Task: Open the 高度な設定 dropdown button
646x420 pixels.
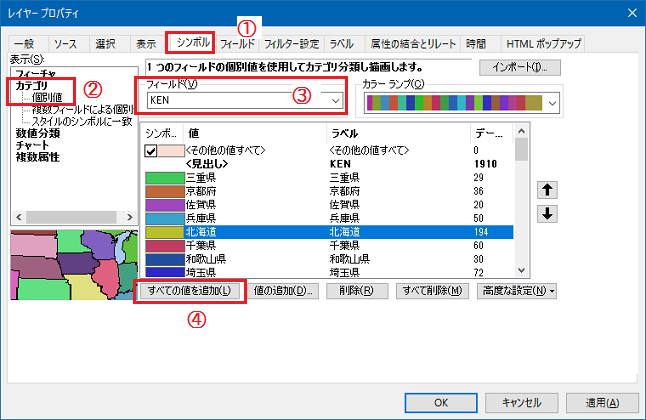Action: (517, 291)
